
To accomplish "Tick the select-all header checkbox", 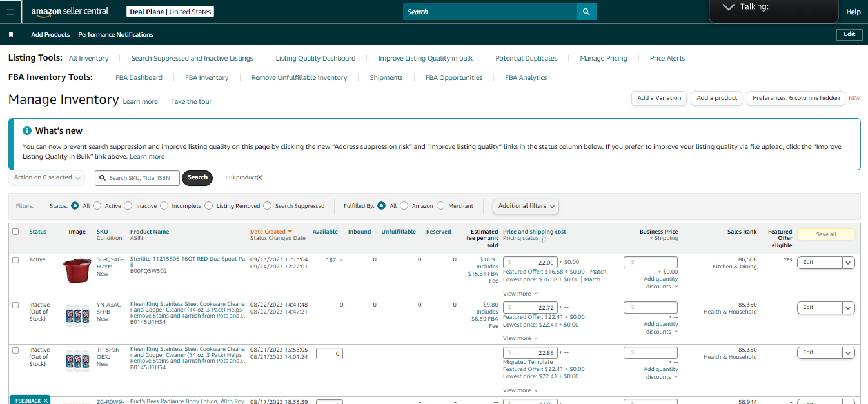I will pyautogui.click(x=15, y=232).
